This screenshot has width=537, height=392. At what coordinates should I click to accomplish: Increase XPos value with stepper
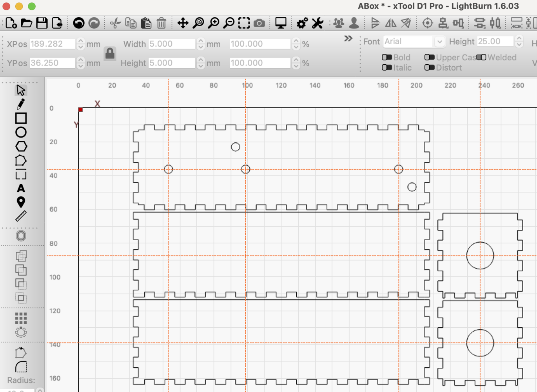80,41
